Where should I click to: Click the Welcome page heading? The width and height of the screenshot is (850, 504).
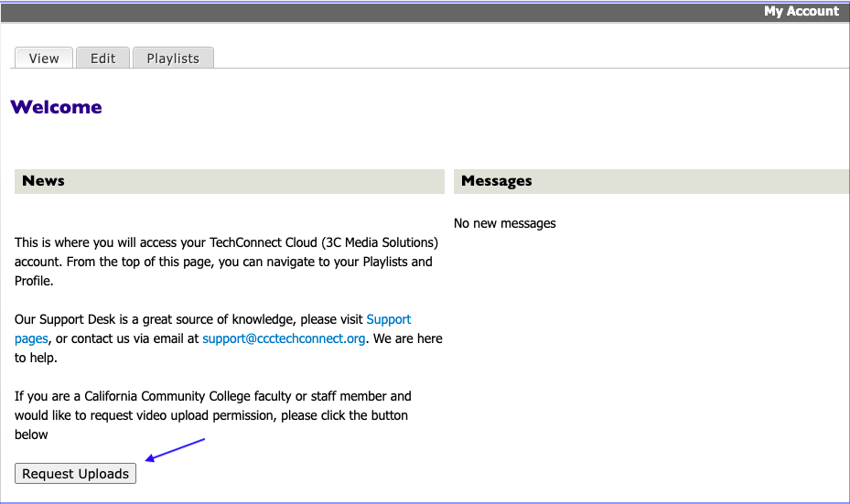[56, 107]
